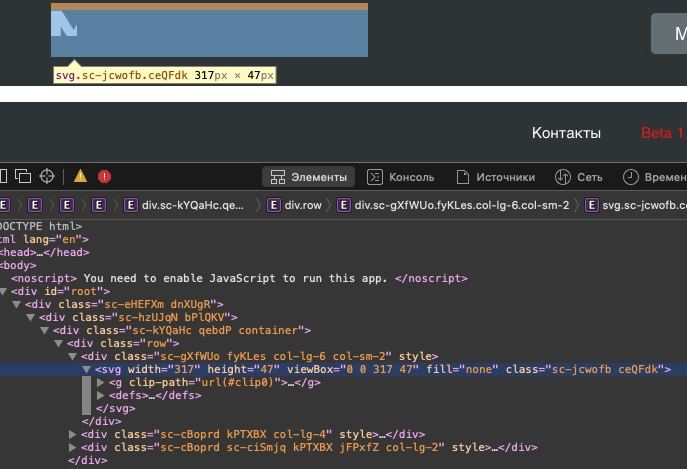Click the E breadcrumb just before div.sc-kYQaHc
687x469 pixels.
[x=99, y=205]
